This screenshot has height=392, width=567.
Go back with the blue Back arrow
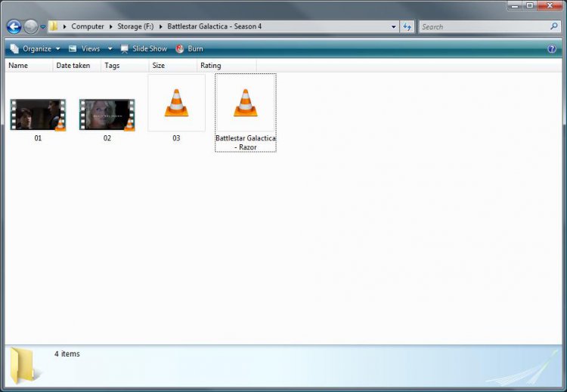[14, 26]
